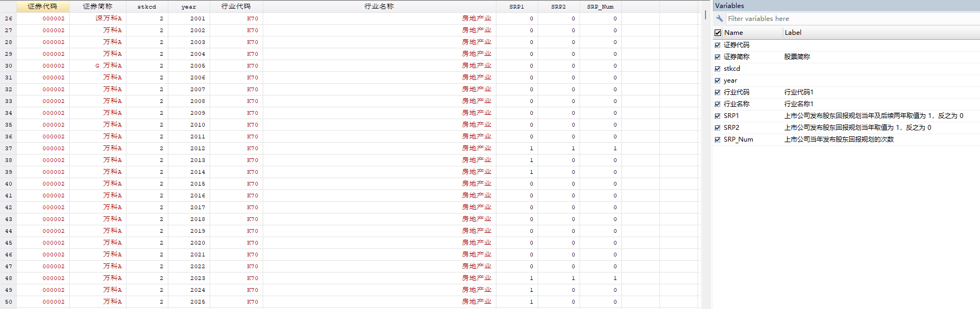Toggle the select-all checkbox beside Name
The height and width of the screenshot is (309, 980).
(x=718, y=33)
